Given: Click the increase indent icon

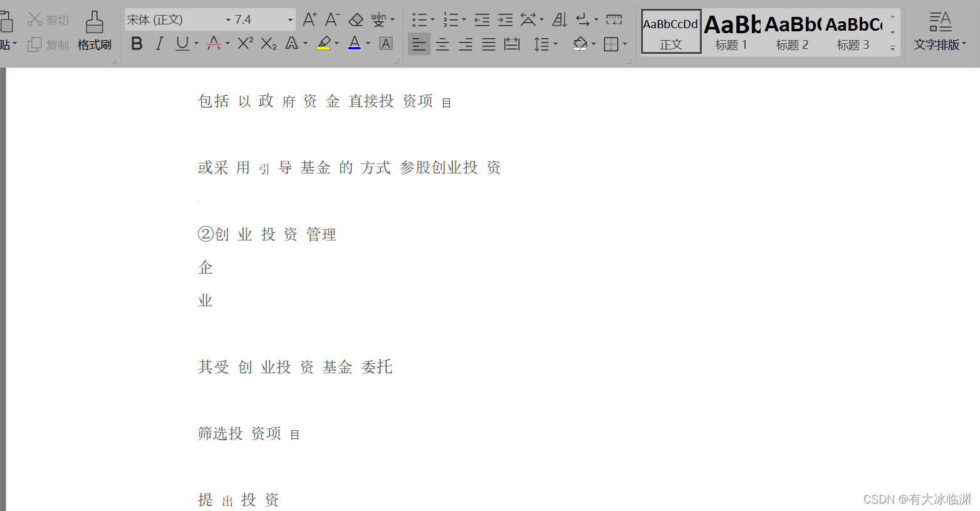Looking at the screenshot, I should [x=505, y=20].
